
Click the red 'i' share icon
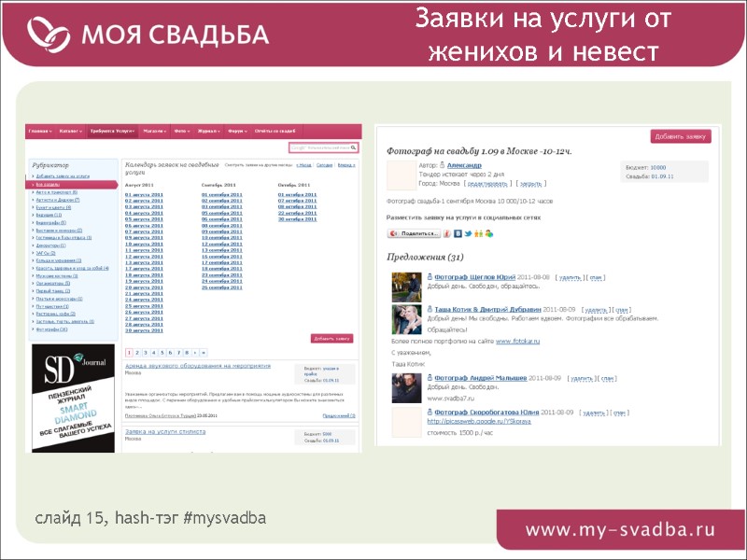(x=447, y=233)
